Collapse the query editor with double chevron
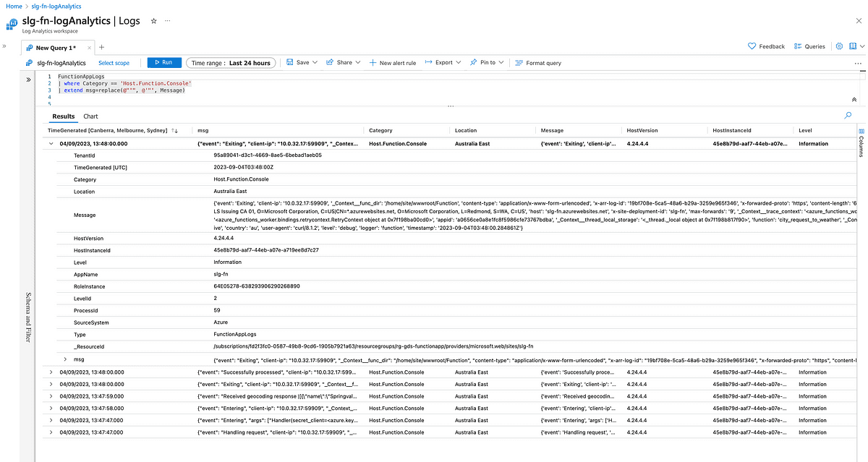 pyautogui.click(x=854, y=100)
